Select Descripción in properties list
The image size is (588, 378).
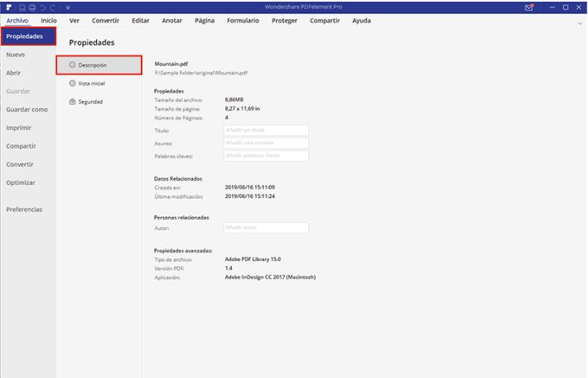[93, 65]
